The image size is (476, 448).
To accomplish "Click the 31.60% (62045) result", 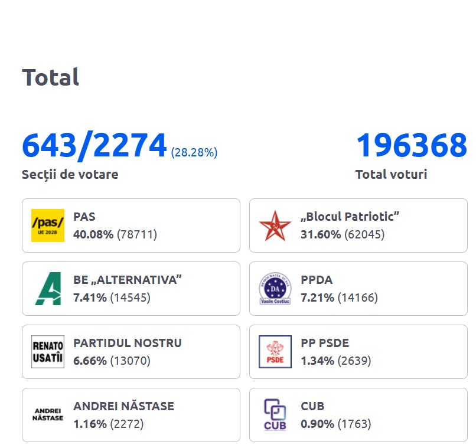I will pos(343,234).
